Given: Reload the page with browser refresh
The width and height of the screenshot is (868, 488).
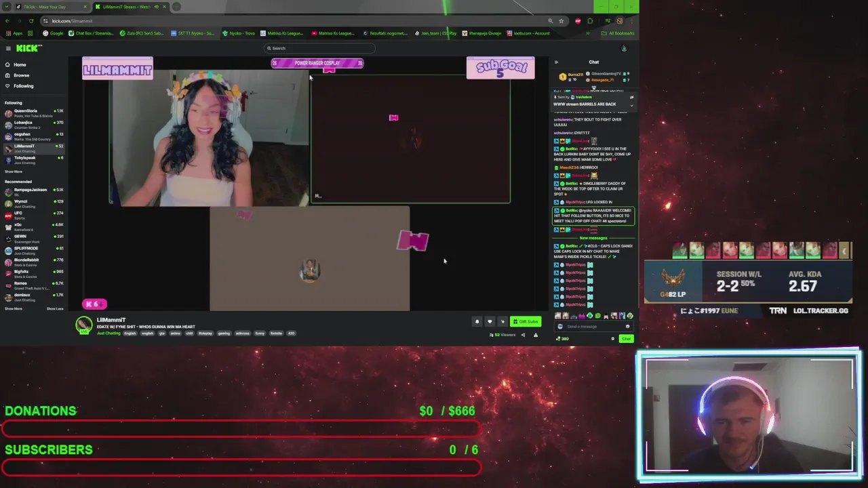Looking at the screenshot, I should point(33,21).
